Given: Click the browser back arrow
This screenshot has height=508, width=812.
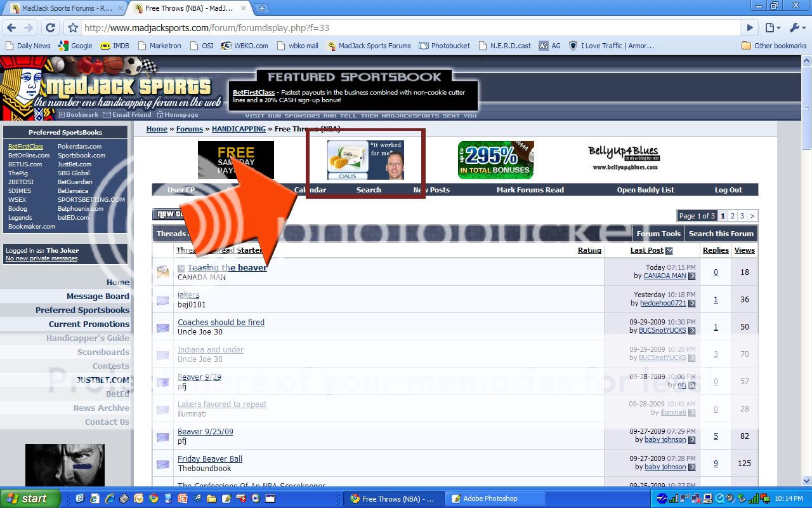Looking at the screenshot, I should click(x=11, y=28).
